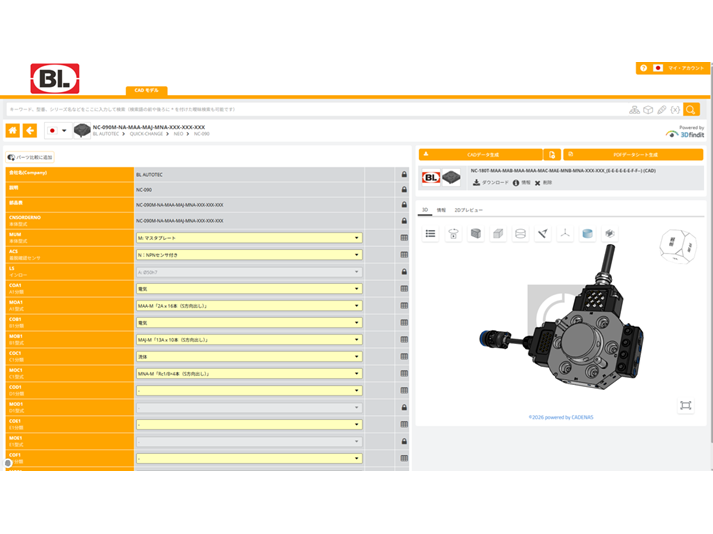The width and height of the screenshot is (713, 534).
Task: Select the coordinate axes icon in viewer toolbar
Action: coord(565,234)
